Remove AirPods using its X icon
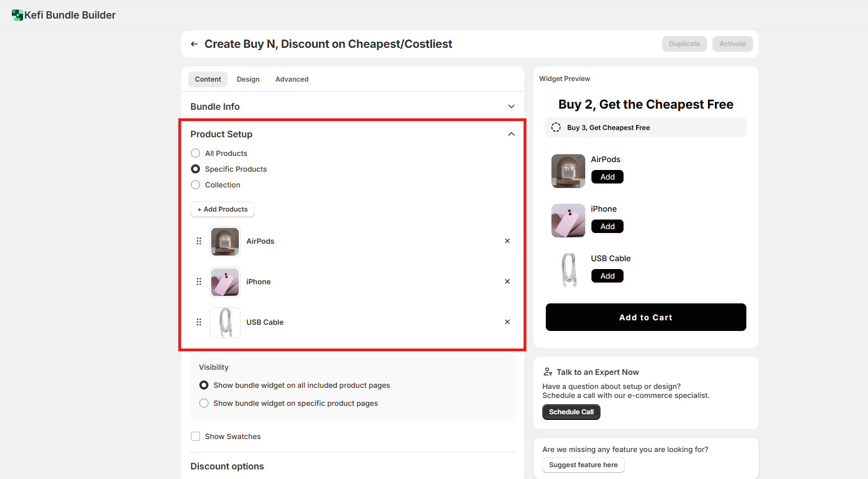Screen dimensions: 868x479 (507, 241)
